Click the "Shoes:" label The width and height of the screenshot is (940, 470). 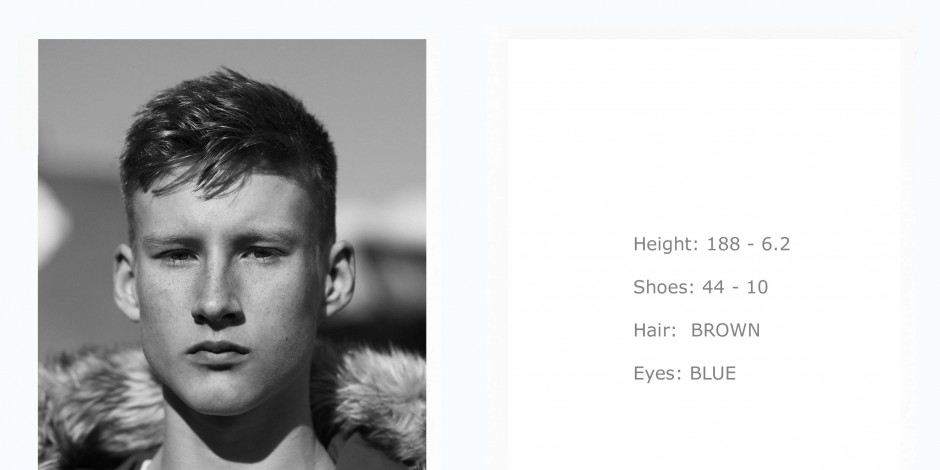pos(664,287)
